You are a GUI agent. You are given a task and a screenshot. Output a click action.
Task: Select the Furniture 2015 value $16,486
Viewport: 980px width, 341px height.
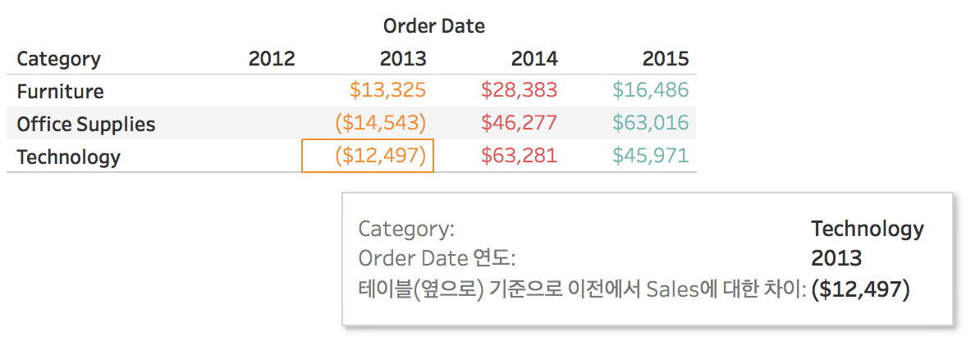tap(651, 90)
